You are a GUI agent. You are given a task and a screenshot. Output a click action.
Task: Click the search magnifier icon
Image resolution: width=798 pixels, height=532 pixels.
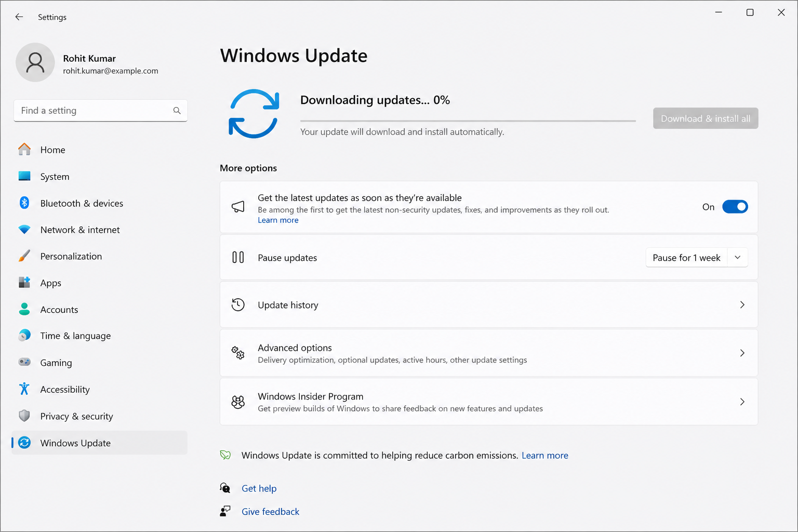pos(177,111)
